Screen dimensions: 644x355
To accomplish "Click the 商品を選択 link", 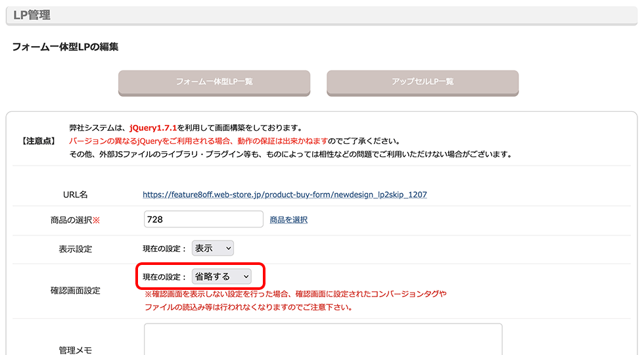I will pos(288,220).
